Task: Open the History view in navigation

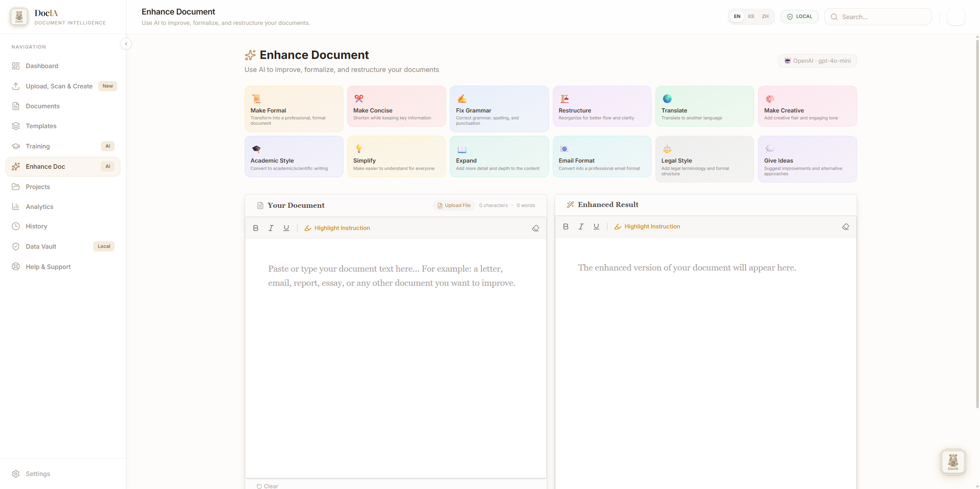Action: coord(36,226)
